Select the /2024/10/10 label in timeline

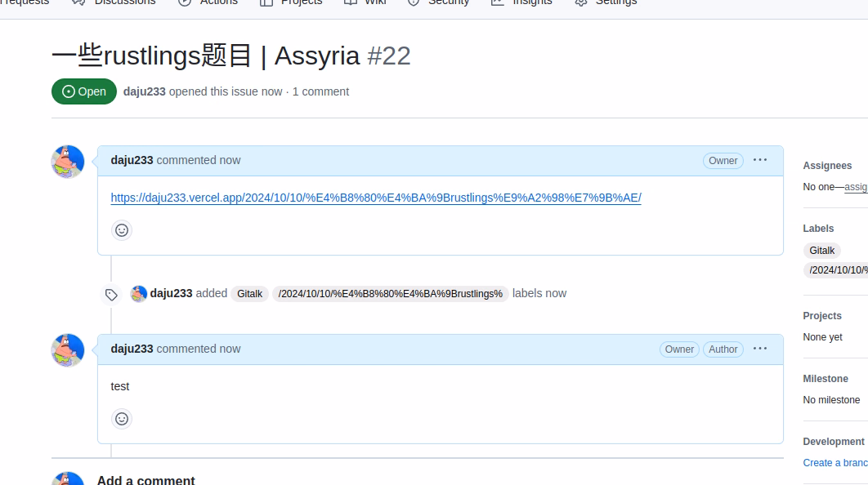coord(390,294)
